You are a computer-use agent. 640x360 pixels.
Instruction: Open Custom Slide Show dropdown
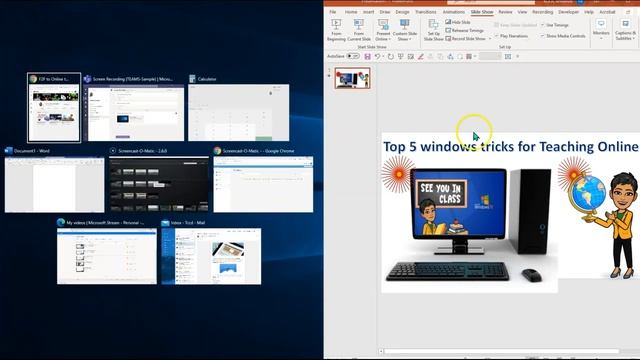(404, 30)
